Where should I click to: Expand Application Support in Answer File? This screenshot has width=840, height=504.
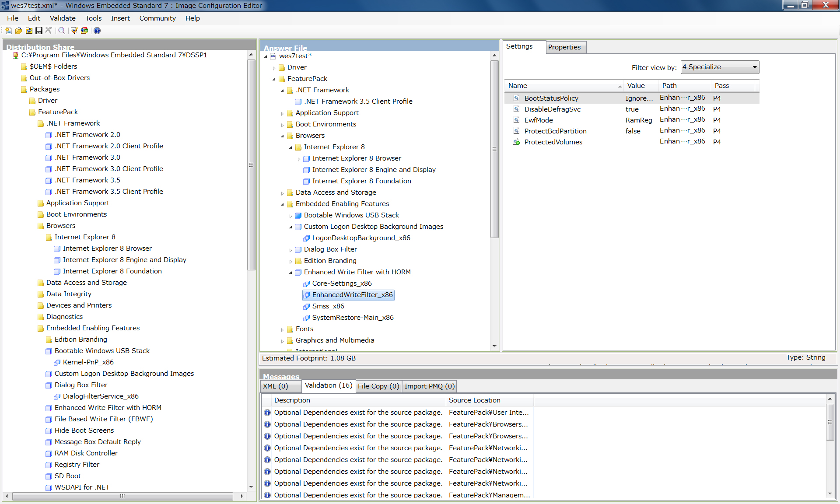pyautogui.click(x=282, y=113)
